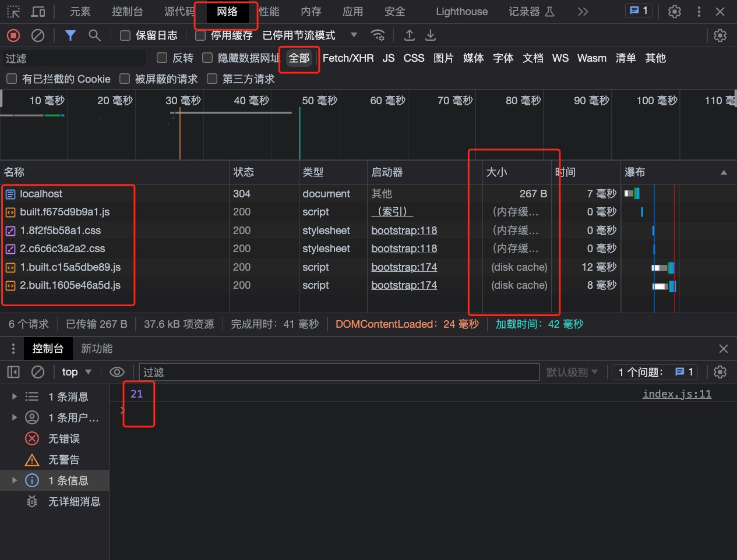Close the console drawer
The image size is (737, 560).
(x=724, y=349)
